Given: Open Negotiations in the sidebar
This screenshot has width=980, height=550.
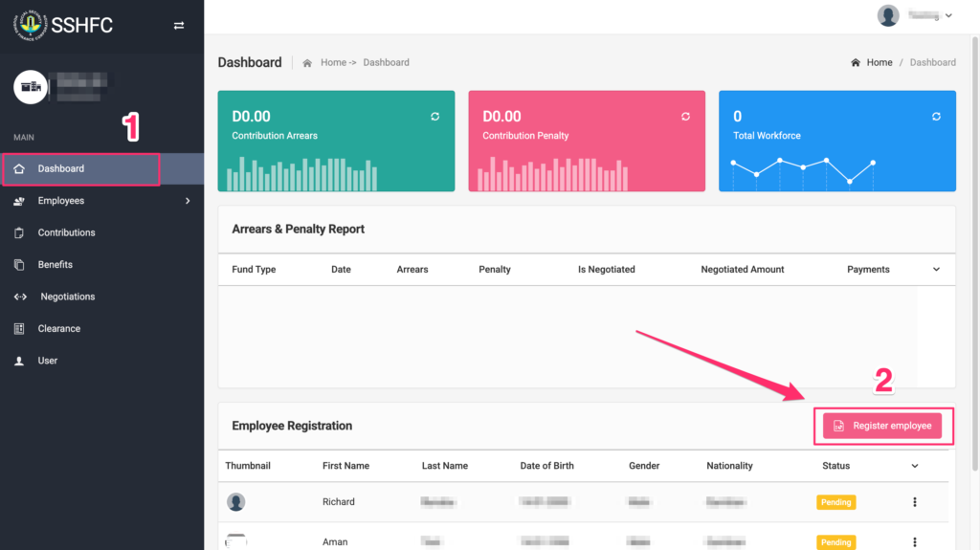Looking at the screenshot, I should coord(67,297).
